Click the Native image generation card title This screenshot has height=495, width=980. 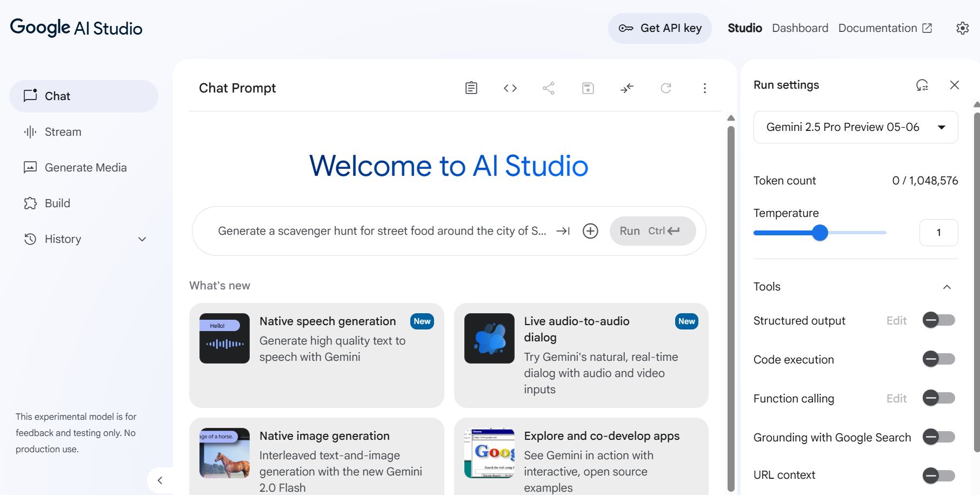click(x=324, y=436)
